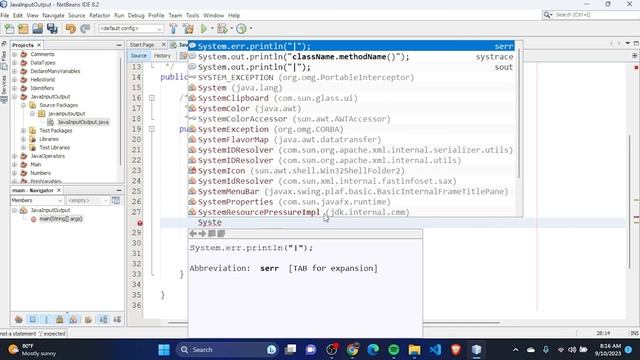
Task: Expand the HelloWorld project node
Action: 15,80
